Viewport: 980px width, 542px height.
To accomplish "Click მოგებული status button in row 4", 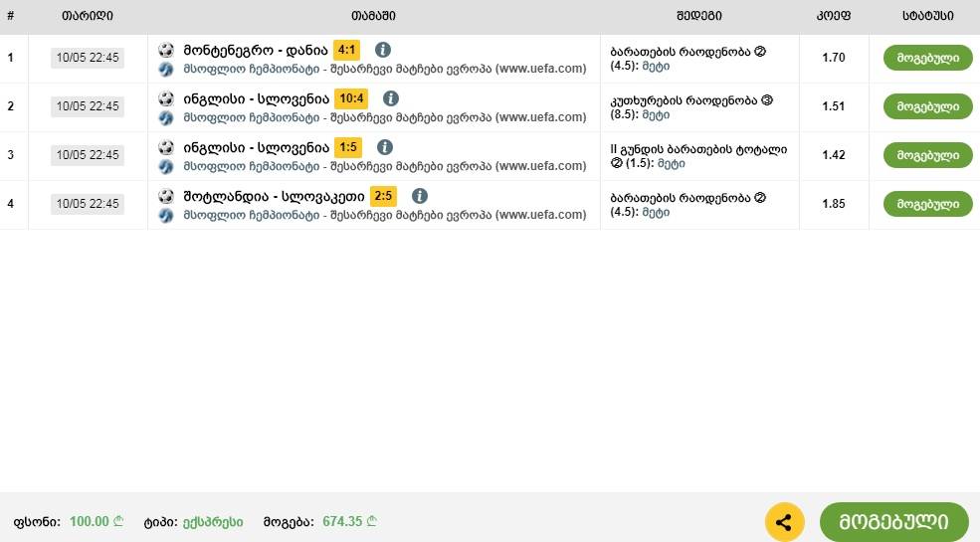I will coord(927,204).
